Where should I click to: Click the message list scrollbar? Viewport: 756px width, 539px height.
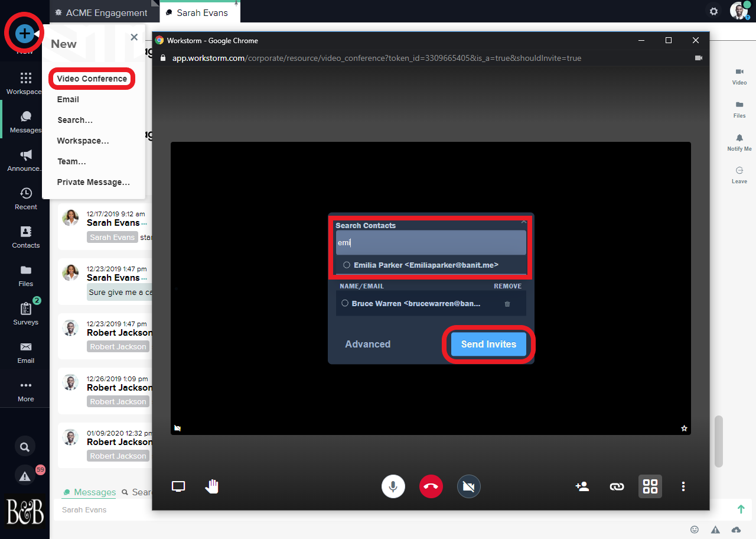click(x=718, y=441)
